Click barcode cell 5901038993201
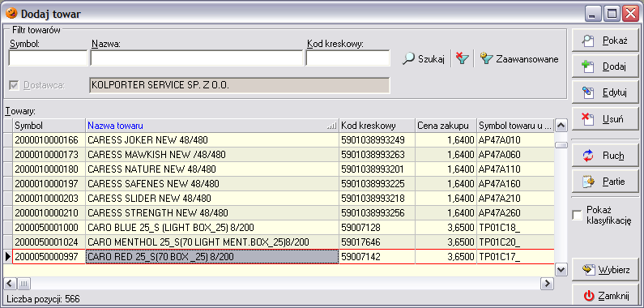This screenshot has width=644, height=308. point(377,169)
